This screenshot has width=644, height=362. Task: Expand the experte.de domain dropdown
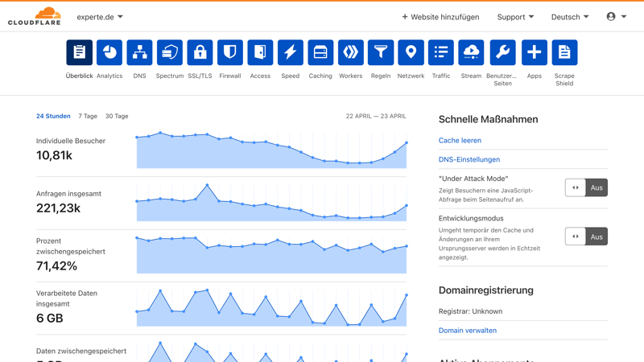pyautogui.click(x=100, y=17)
